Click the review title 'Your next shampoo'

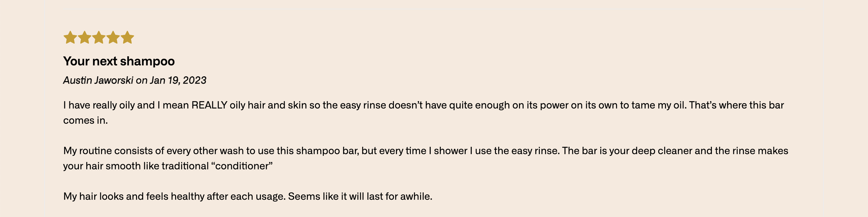coord(119,61)
